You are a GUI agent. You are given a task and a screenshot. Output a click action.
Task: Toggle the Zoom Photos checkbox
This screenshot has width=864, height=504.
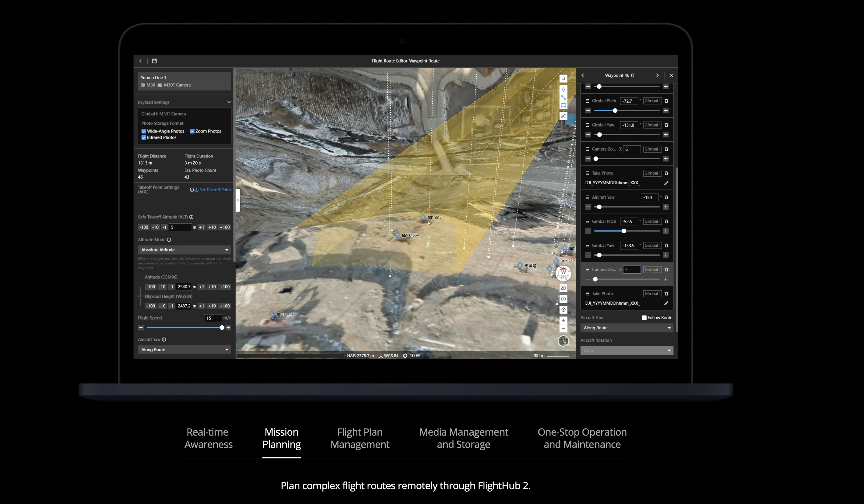pyautogui.click(x=192, y=131)
